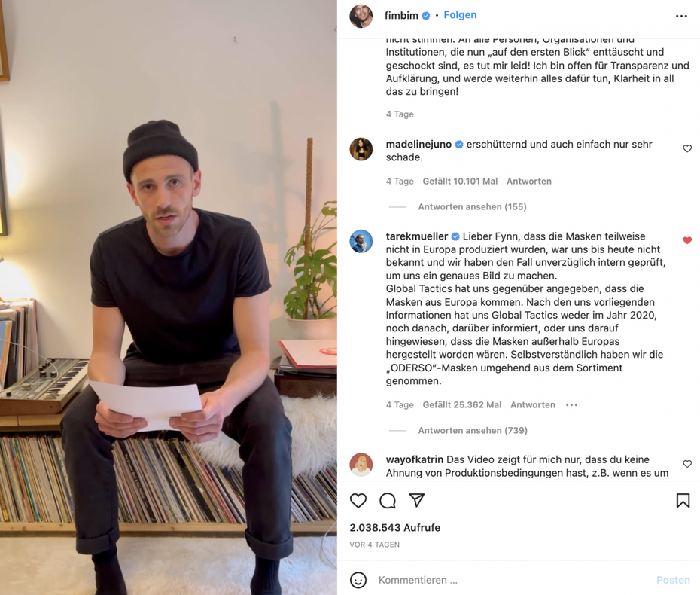Viewport: 700px width, 595px height.
Task: Open tarekmueller comment three-dot options
Action: pyautogui.click(x=571, y=405)
